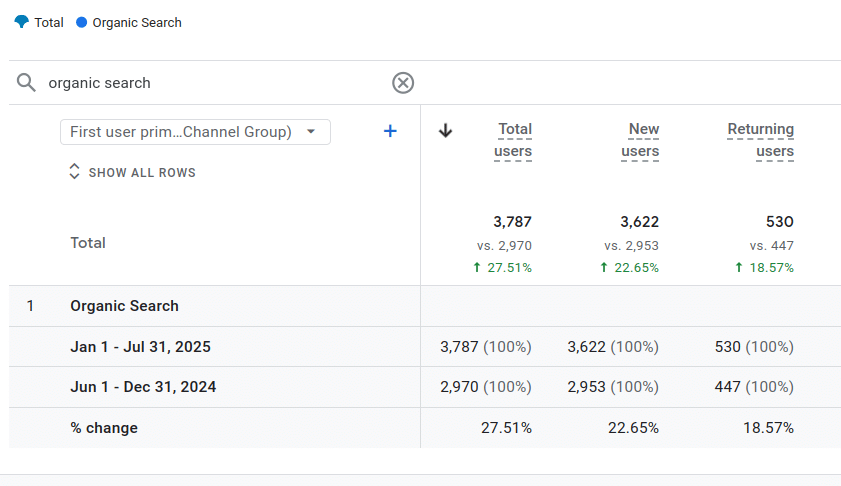Viewport: 841px width, 486px height.
Task: Click the row number 1 cell
Action: pyautogui.click(x=30, y=306)
